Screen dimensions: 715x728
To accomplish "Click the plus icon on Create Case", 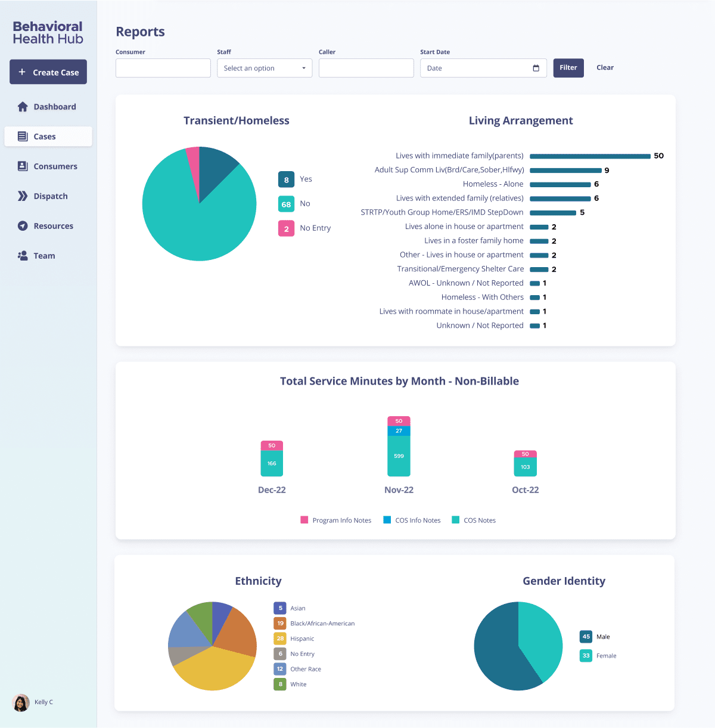I will pos(22,72).
